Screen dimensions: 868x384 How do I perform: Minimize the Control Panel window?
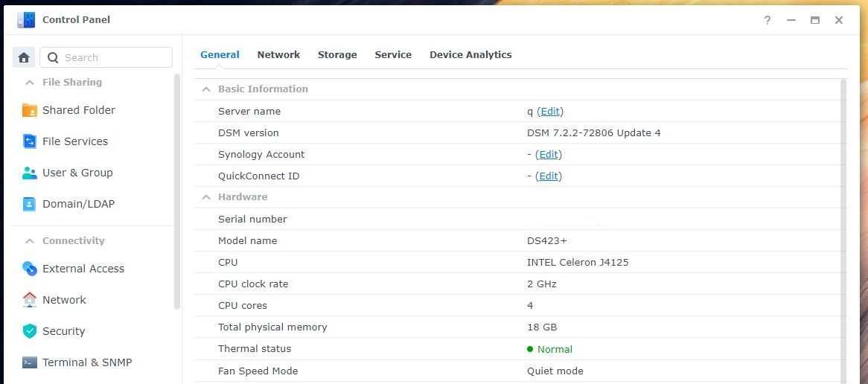pos(791,21)
